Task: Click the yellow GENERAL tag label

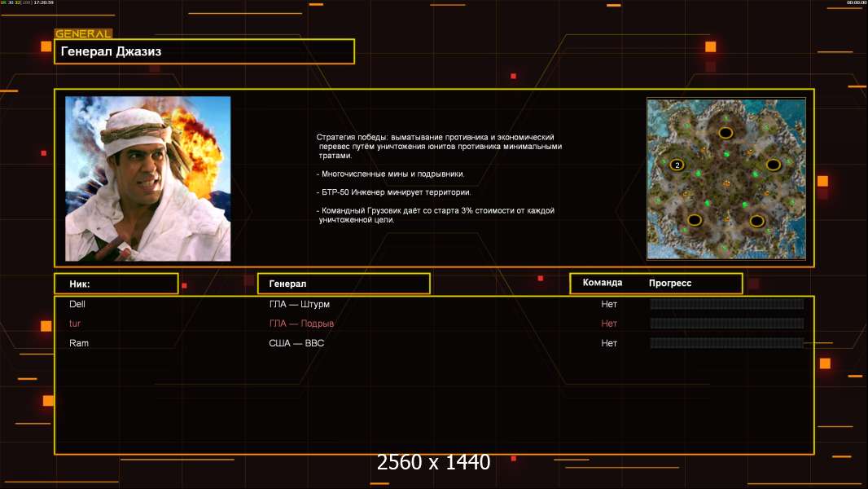Action: pyautogui.click(x=83, y=34)
